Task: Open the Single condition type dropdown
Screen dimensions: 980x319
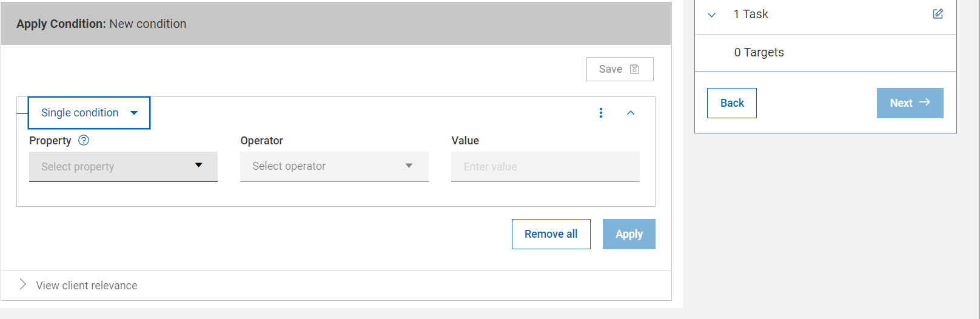Action: tap(89, 113)
